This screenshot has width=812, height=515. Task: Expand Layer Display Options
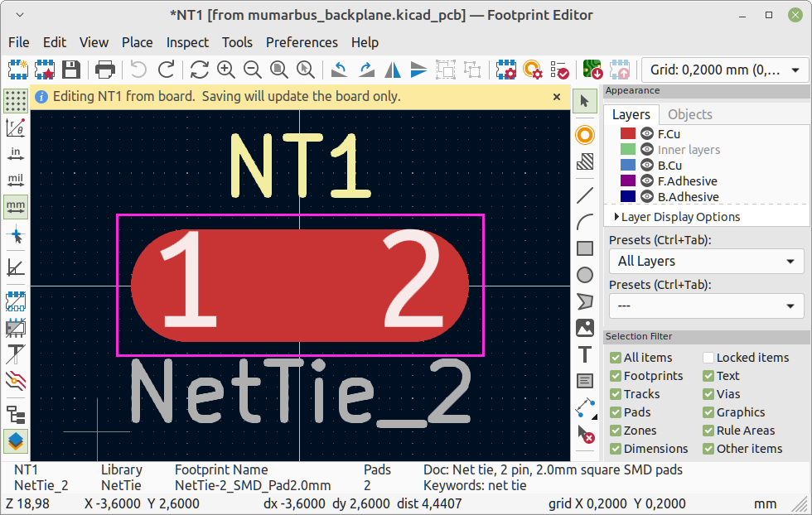click(675, 217)
